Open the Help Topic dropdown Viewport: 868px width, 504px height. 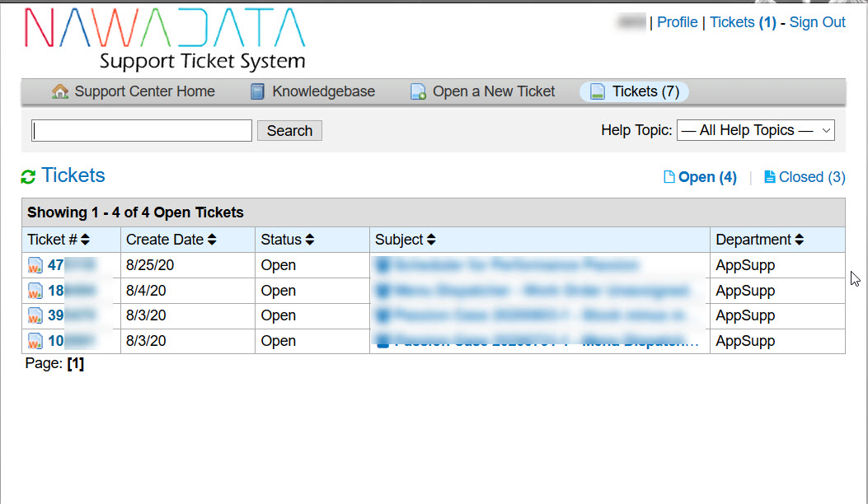click(x=755, y=130)
